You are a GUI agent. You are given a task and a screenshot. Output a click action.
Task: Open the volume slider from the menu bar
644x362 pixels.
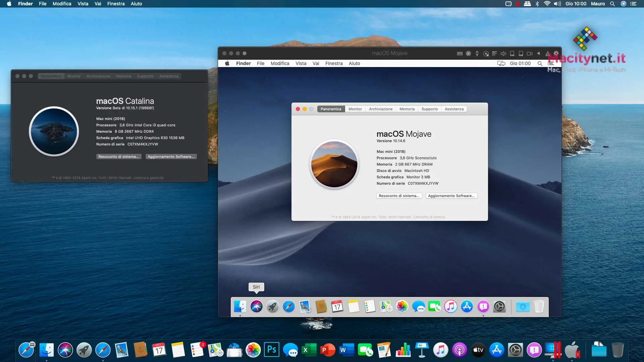coord(557,4)
